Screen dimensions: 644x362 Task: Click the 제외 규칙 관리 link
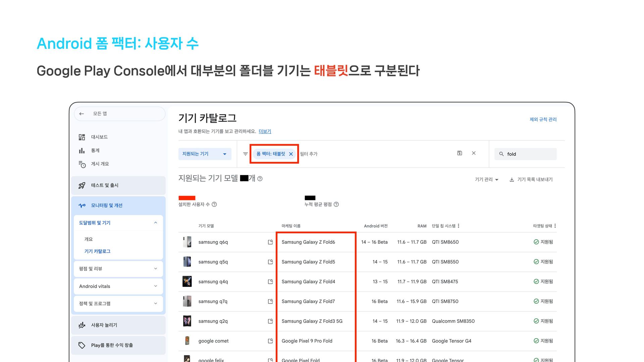[x=543, y=119]
